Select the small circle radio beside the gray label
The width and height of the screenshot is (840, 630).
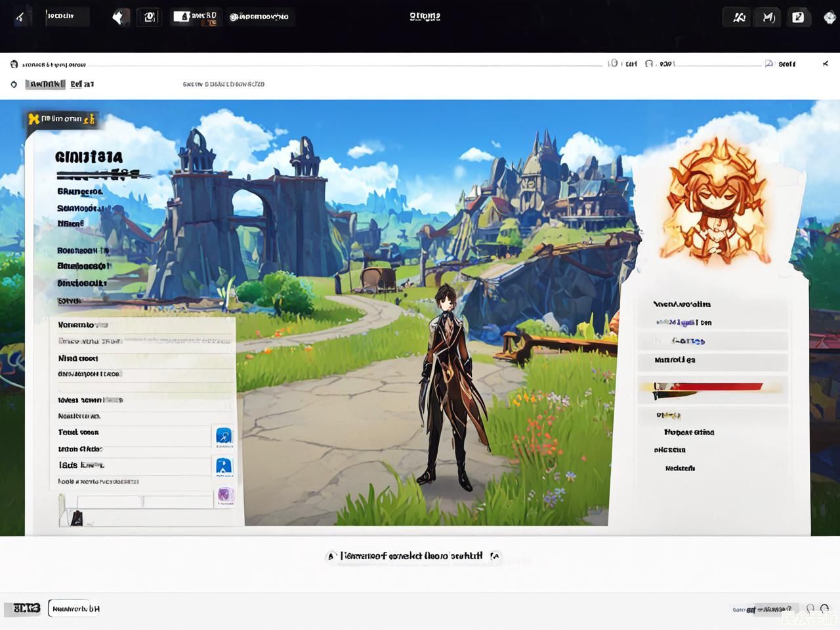click(14, 84)
